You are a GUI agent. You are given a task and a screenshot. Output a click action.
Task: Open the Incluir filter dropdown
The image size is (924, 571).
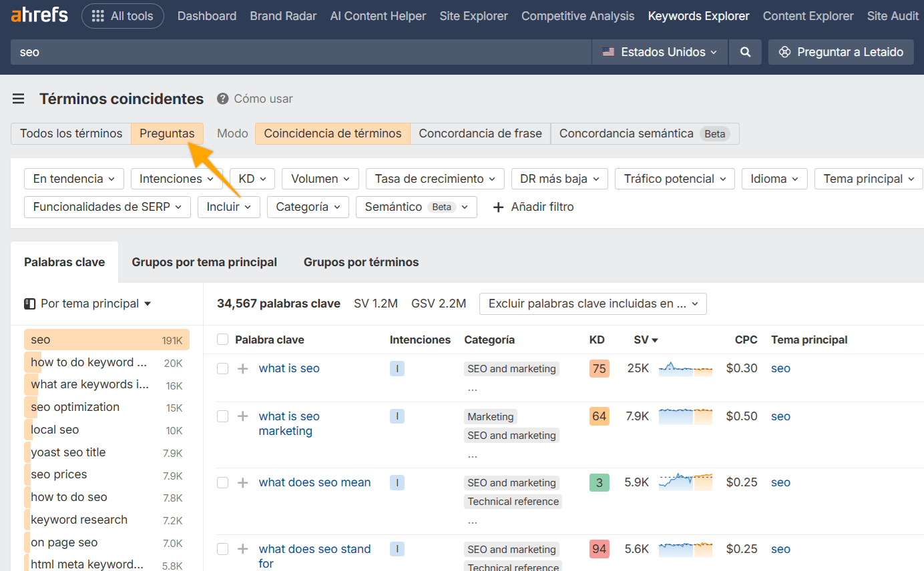coord(229,207)
